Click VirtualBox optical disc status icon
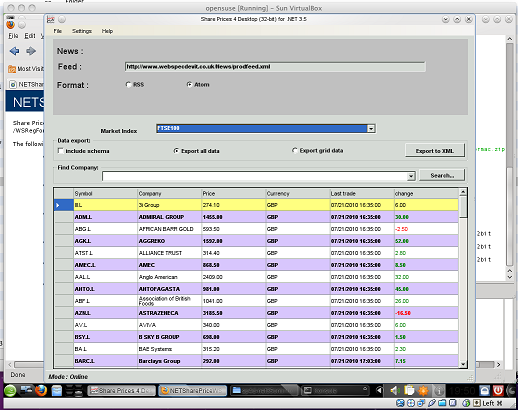Viewport: 518px width, 410px height. (x=411, y=403)
